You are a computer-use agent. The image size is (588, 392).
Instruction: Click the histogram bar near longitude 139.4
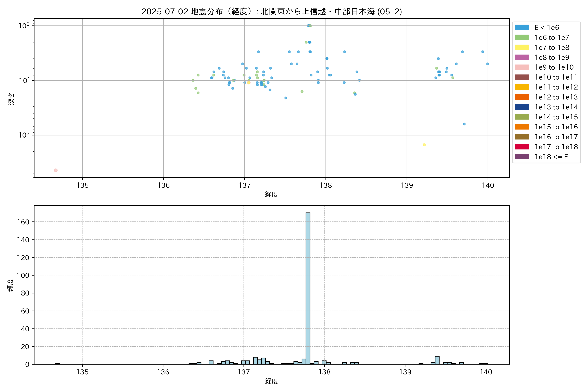(437, 360)
